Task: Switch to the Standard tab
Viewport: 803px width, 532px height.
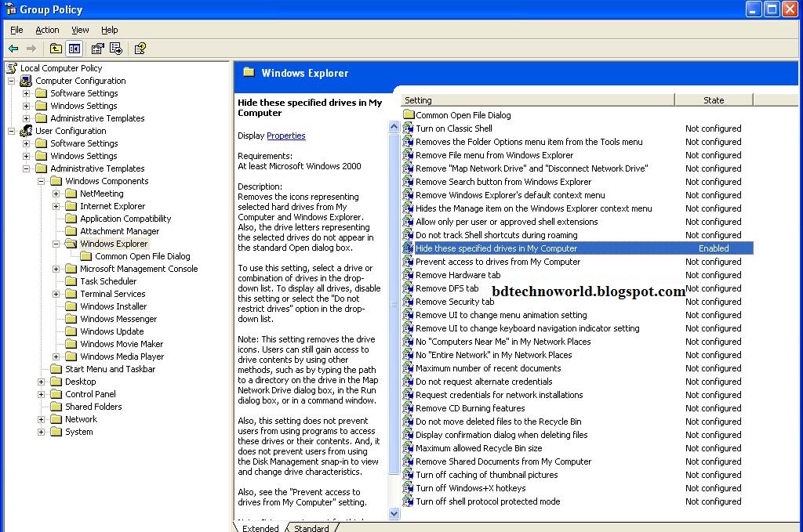Action: 311,527
